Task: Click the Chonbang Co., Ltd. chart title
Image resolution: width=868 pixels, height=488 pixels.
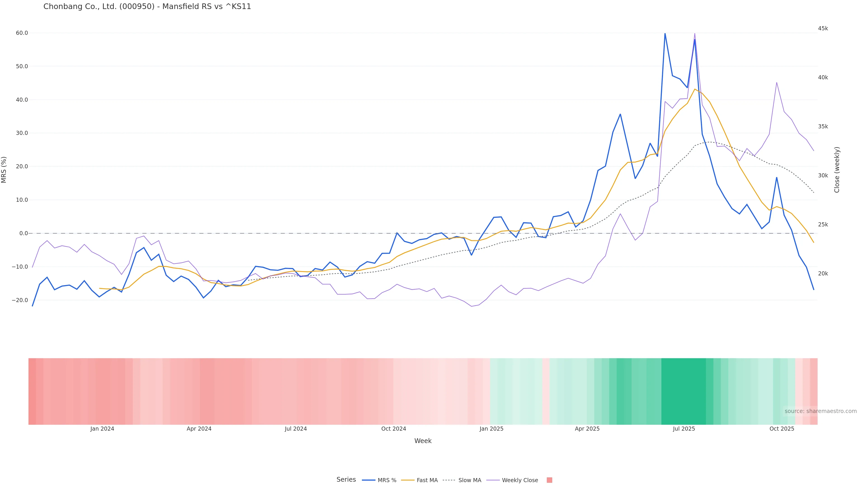Action: coord(147,7)
